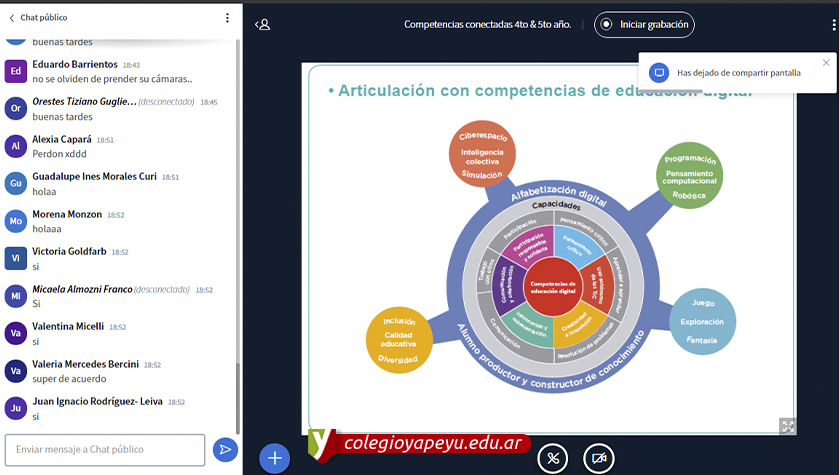Send the chat message with arrow button
839x475 pixels.
pyautogui.click(x=225, y=450)
